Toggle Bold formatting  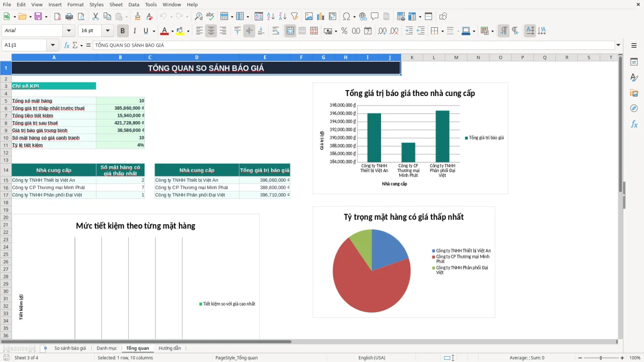(x=123, y=31)
